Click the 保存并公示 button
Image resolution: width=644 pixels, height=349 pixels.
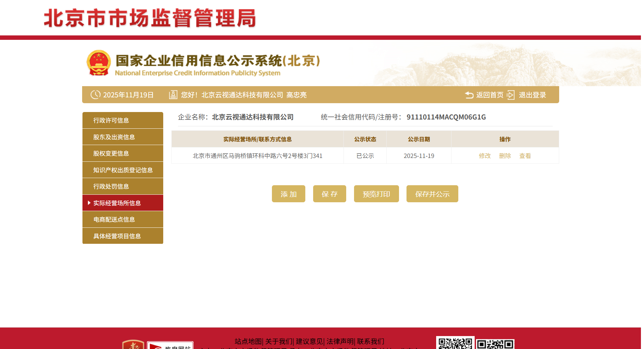coord(432,194)
